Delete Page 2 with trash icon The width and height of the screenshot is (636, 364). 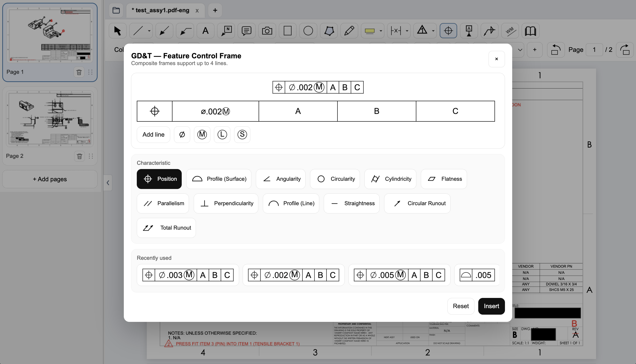(x=79, y=156)
